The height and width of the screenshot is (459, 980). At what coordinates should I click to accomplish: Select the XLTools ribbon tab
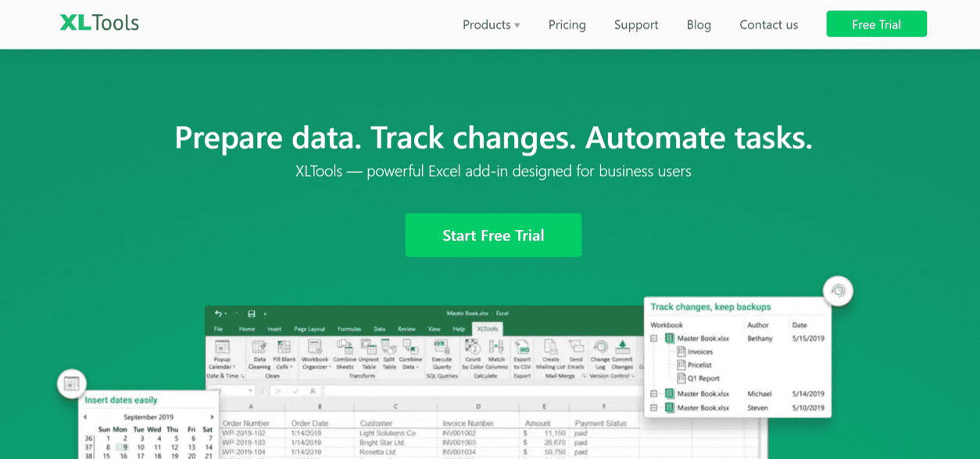[x=488, y=329]
